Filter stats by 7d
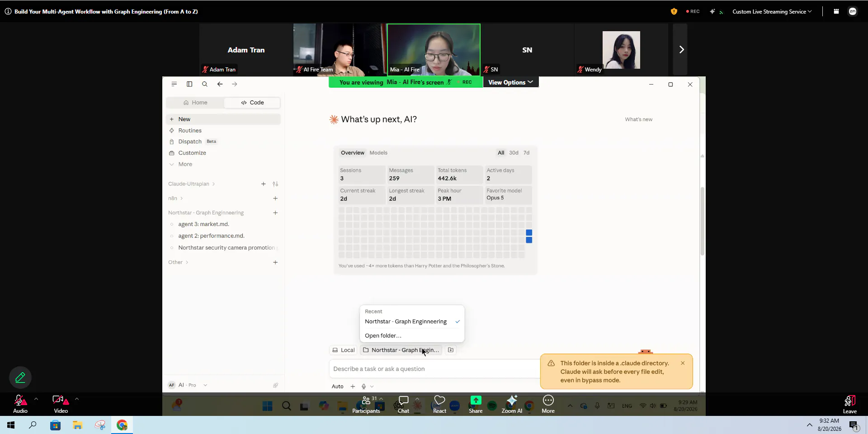The width and height of the screenshot is (868, 434). [x=526, y=153]
